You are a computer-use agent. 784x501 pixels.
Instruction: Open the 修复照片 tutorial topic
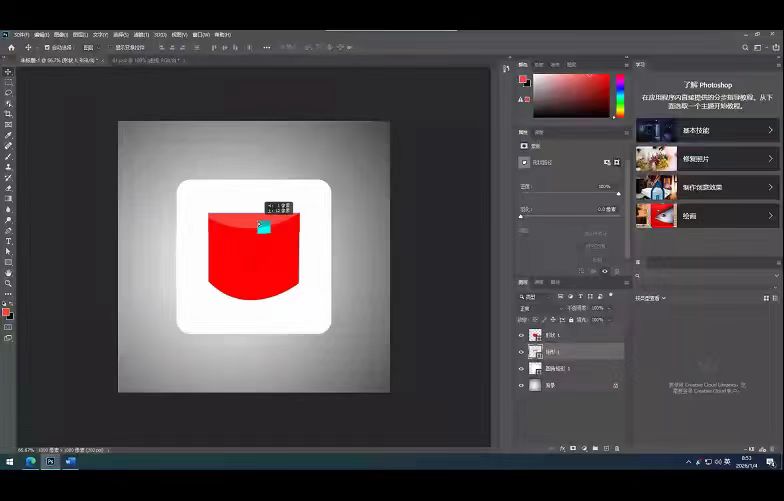706,159
